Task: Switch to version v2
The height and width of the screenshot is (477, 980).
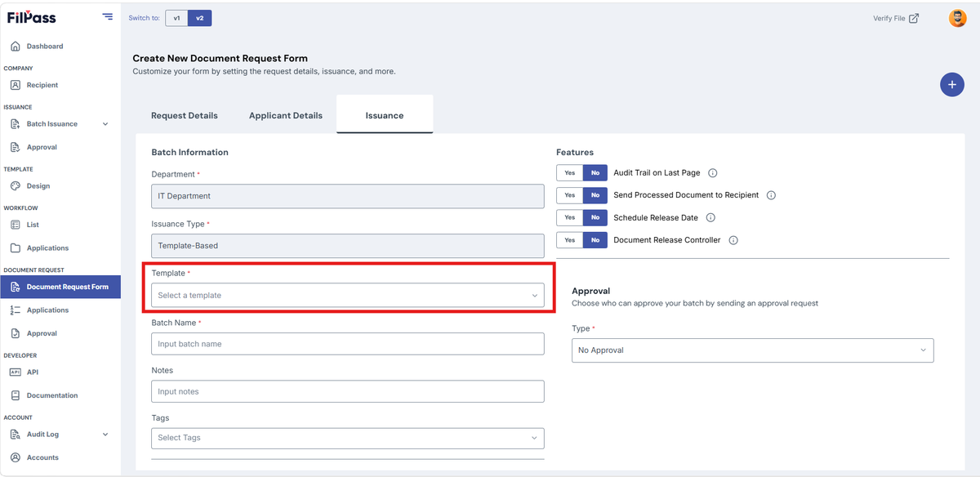Action: [x=199, y=18]
